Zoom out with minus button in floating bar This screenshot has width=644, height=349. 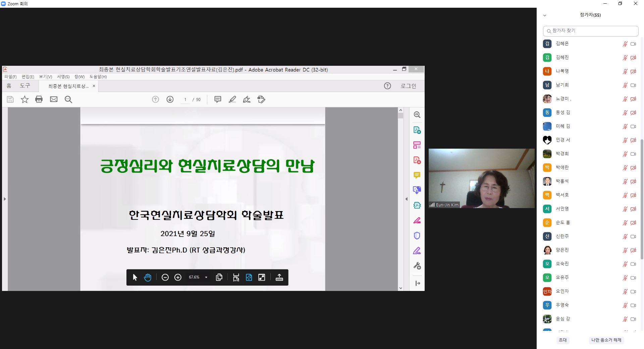coord(165,278)
